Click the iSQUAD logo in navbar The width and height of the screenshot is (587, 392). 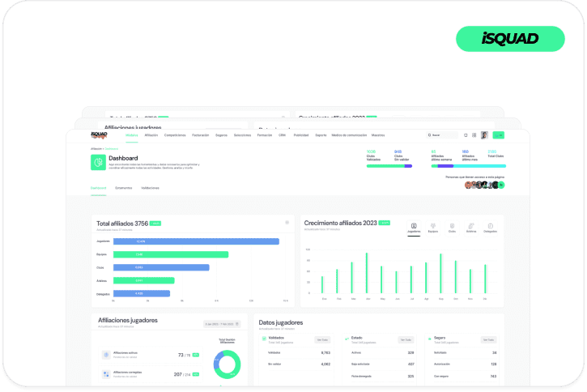99,134
